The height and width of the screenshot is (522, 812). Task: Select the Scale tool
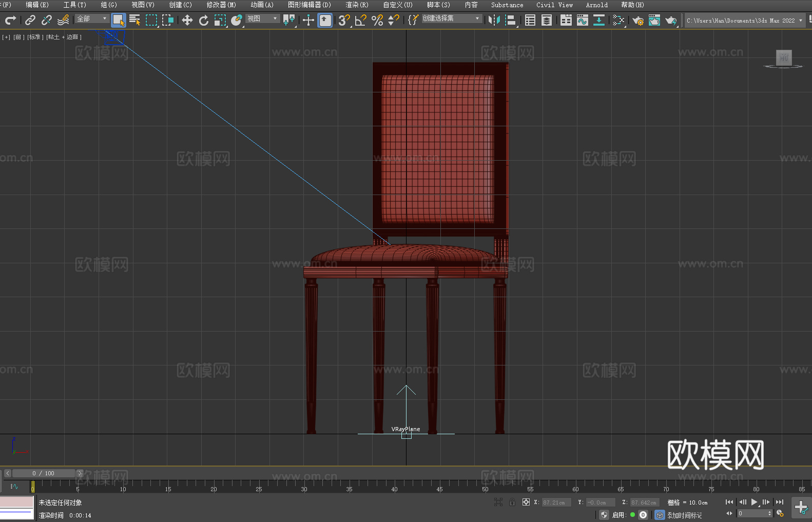click(220, 20)
